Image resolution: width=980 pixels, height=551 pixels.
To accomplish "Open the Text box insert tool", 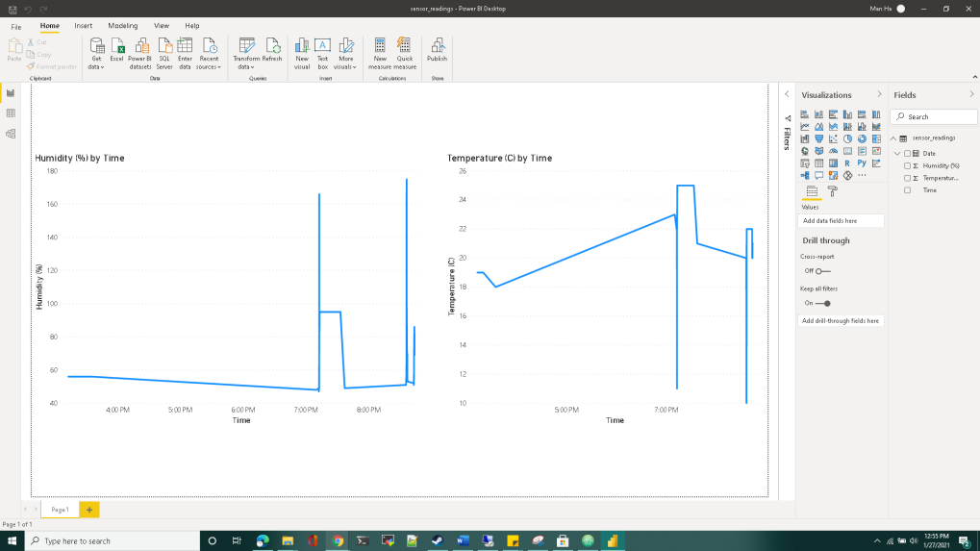I will click(323, 50).
